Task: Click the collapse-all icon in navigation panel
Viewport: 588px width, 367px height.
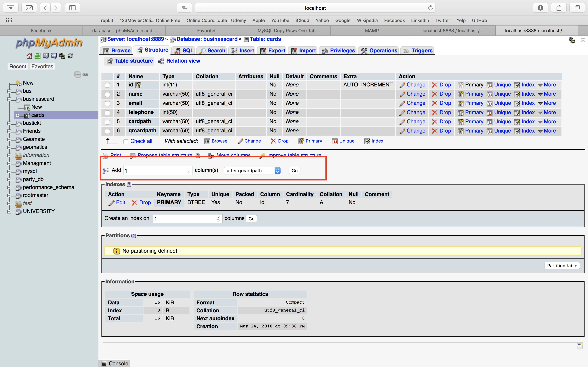Action: point(78,74)
